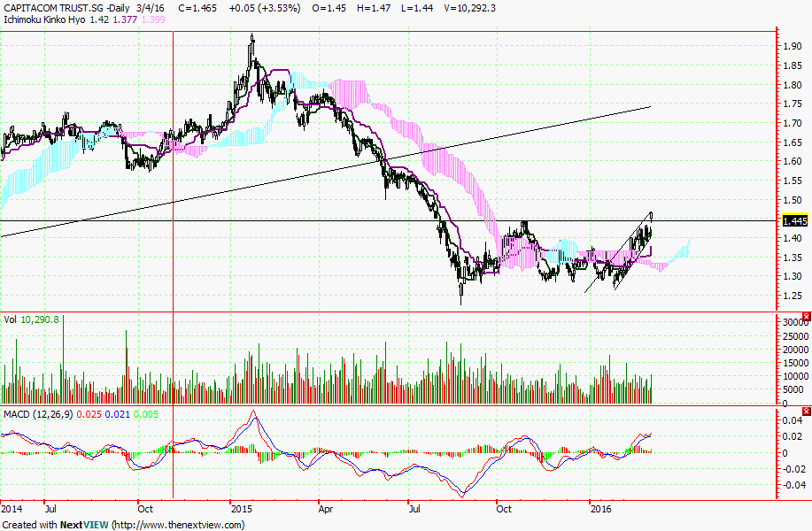Image resolution: width=812 pixels, height=531 pixels.
Task: Click the 10000 volume axis label
Action: [x=795, y=377]
